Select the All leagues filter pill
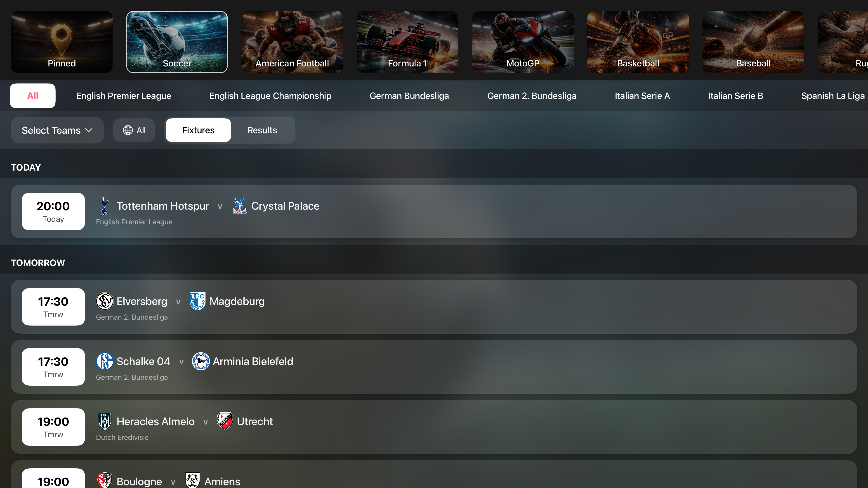Screen dimensions: 868x488 click(x=33, y=96)
